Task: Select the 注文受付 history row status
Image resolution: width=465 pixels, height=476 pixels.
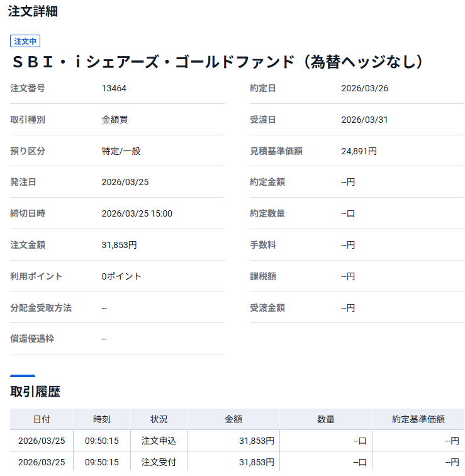Action: tap(159, 462)
